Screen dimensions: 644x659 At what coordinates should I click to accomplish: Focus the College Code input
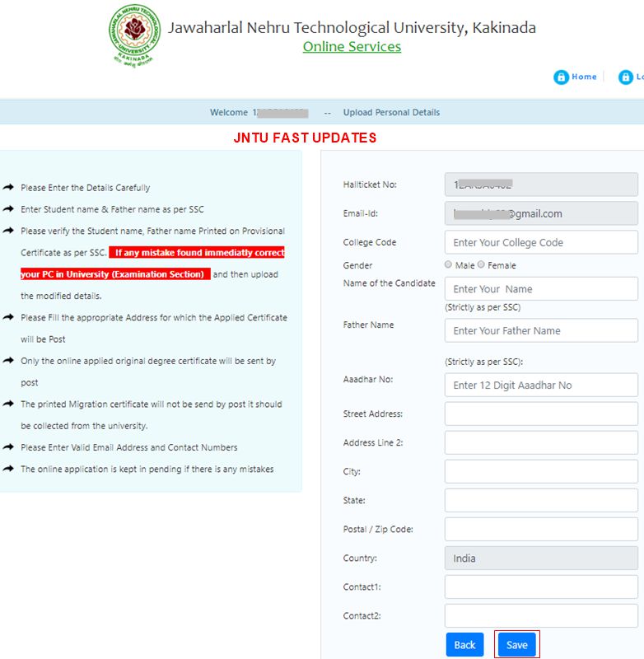click(x=541, y=242)
